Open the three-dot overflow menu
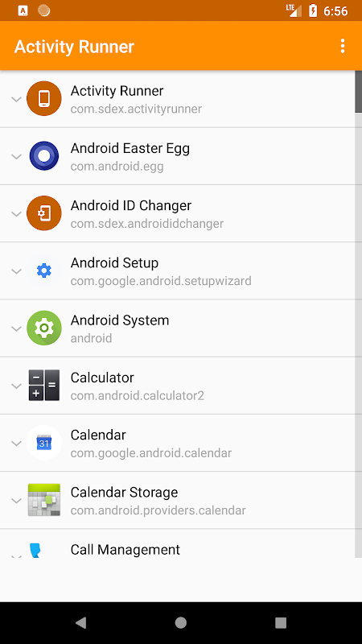The height and width of the screenshot is (644, 362). [x=343, y=46]
